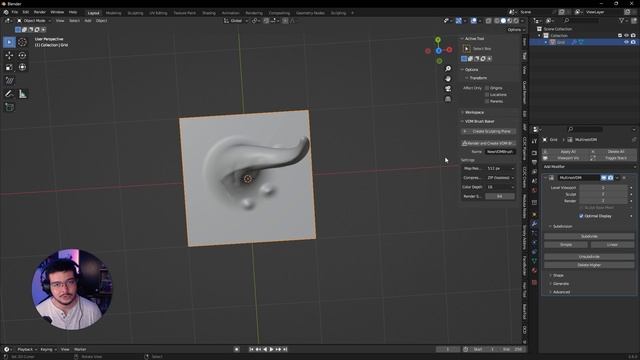Screen dimensions: 640x360
Task: Select the Transform tool
Action: 22,67
